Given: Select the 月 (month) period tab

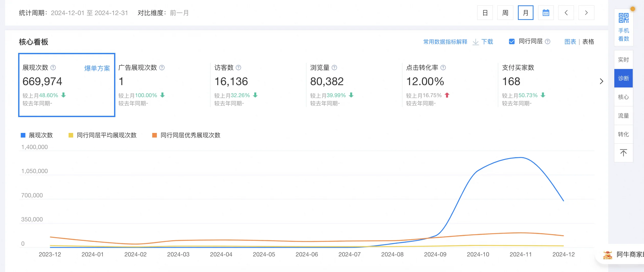Looking at the screenshot, I should click(526, 13).
